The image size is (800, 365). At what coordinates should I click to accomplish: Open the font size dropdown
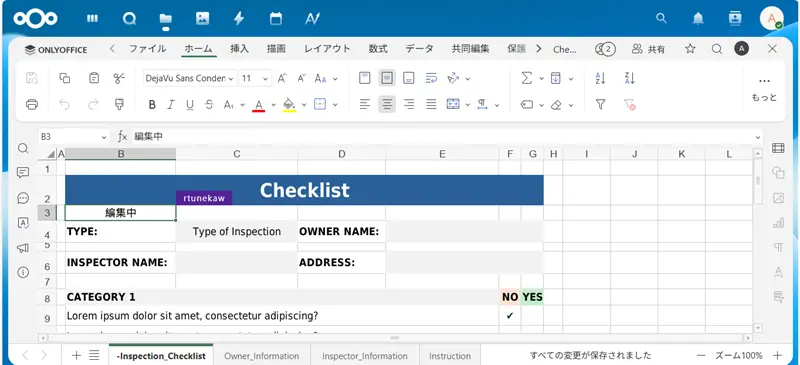[x=265, y=79]
